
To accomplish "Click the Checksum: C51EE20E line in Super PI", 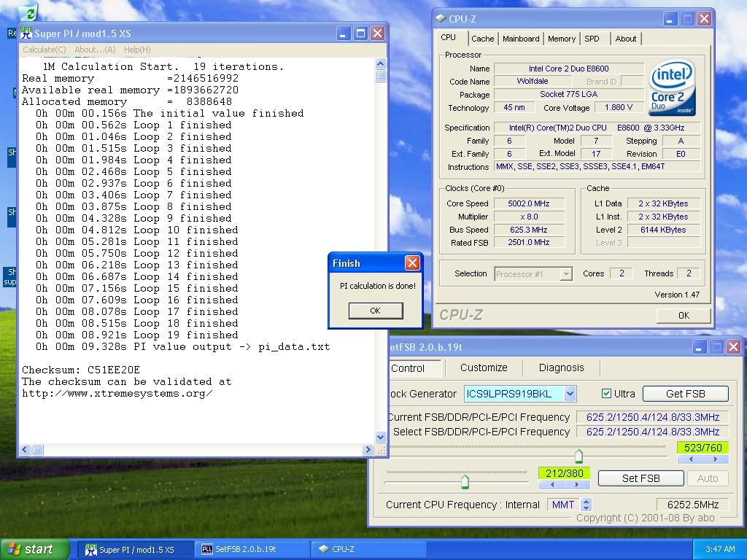I will (81, 370).
